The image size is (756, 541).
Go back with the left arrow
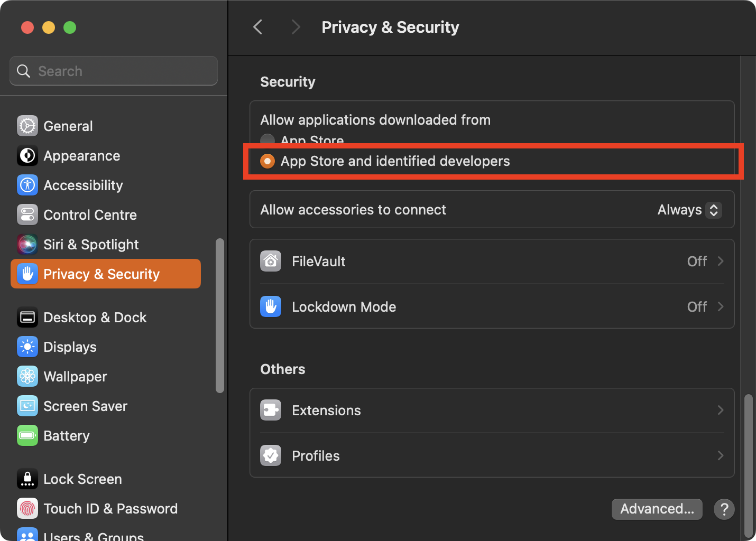coord(258,27)
